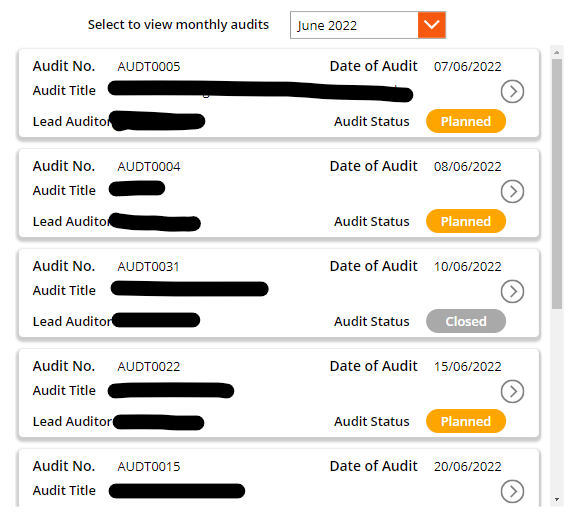Click the Planned status badge on AUDT0022
This screenshot has height=520, width=565.
click(466, 421)
